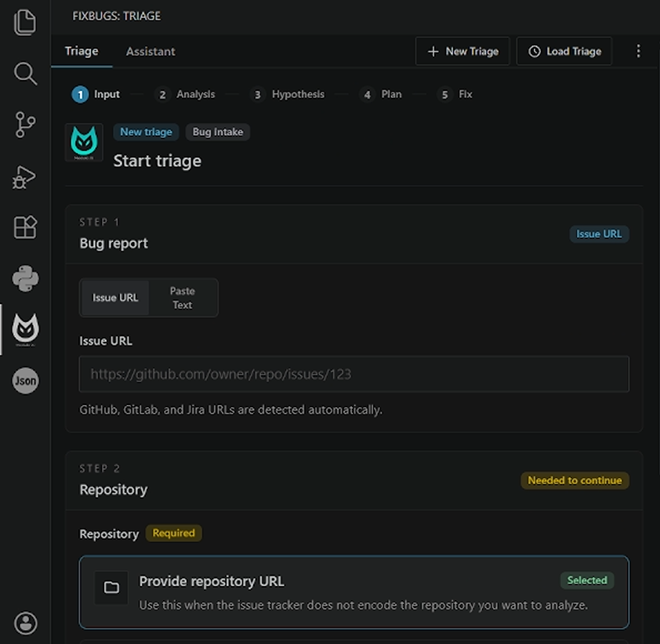660x644 pixels.
Task: Switch to the Triage tab
Action: pos(82,52)
